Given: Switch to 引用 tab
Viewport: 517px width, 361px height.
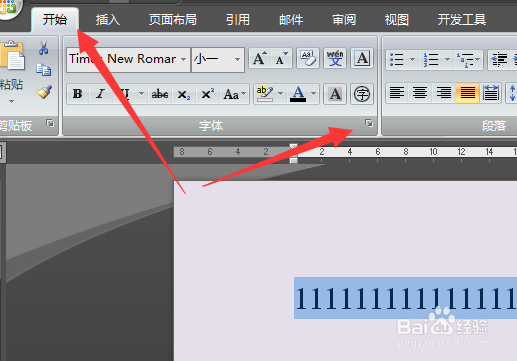Looking at the screenshot, I should coord(238,20).
